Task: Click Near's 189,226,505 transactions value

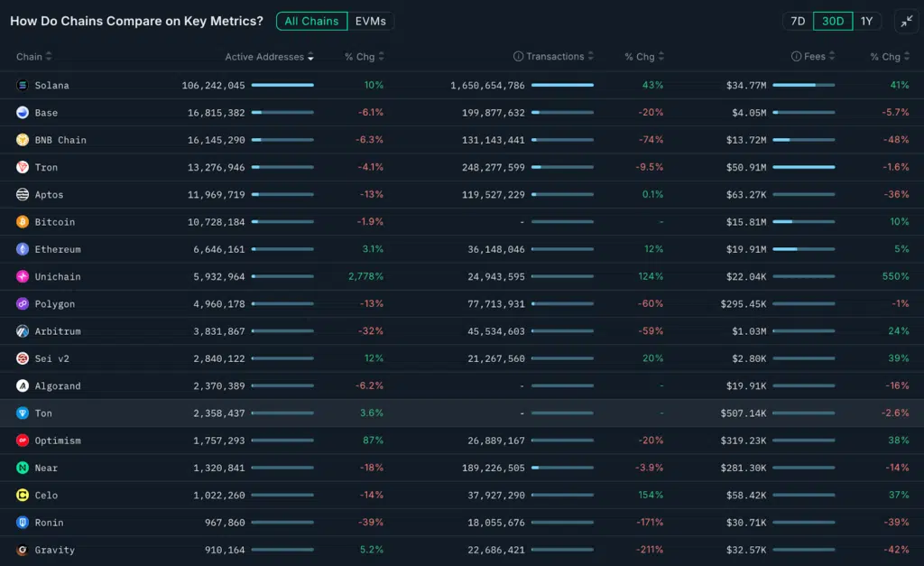Action: [x=494, y=468]
